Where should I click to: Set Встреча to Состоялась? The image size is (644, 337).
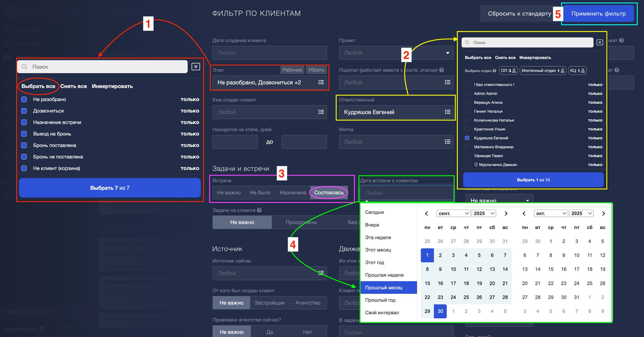329,192
